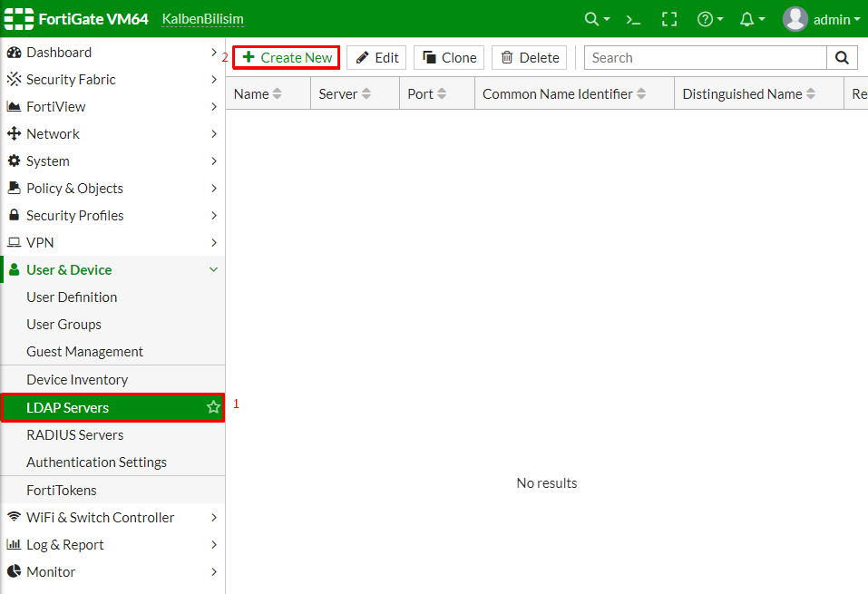Expand the FortiView chevron
The image size is (868, 594).
pos(214,106)
